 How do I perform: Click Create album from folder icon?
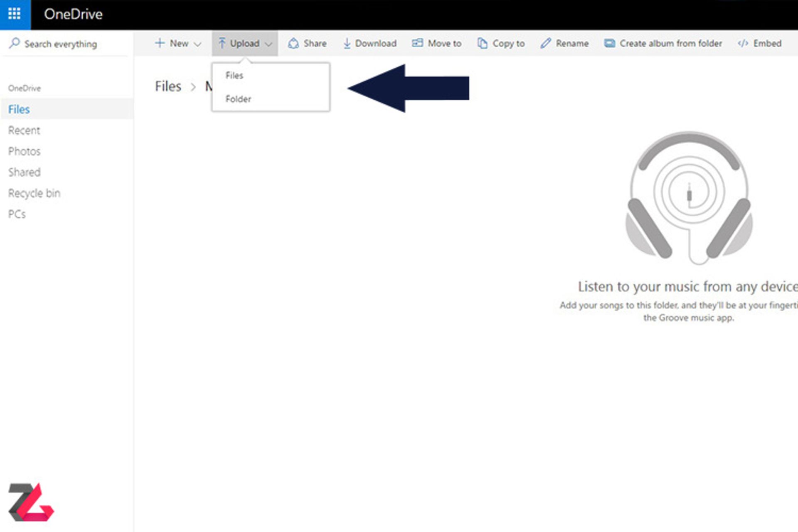[609, 43]
